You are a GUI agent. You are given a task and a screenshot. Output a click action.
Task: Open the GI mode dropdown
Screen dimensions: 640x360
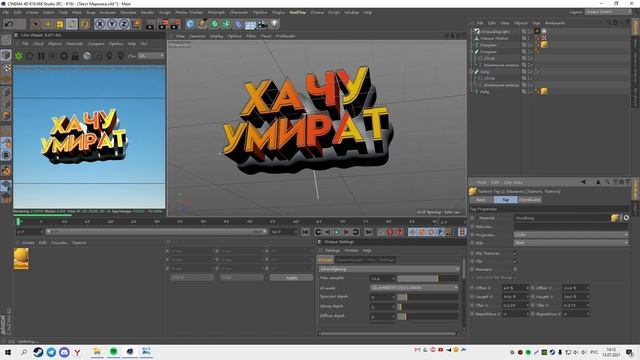pos(414,288)
